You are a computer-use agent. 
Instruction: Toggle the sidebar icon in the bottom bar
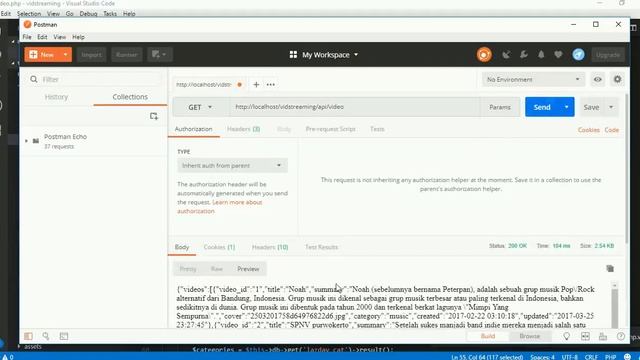point(28,336)
